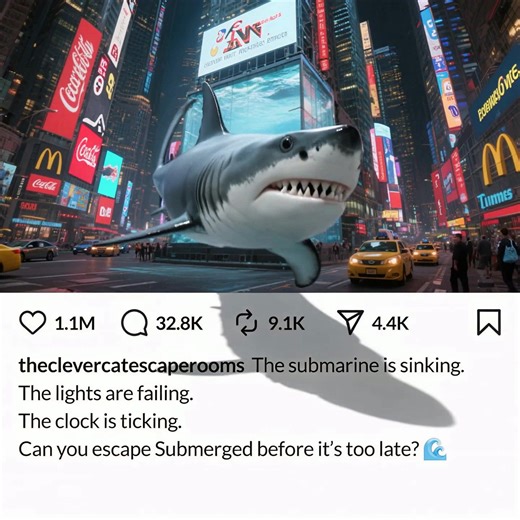Like the post with the heart icon
This screenshot has height=520, width=520.
(33, 323)
